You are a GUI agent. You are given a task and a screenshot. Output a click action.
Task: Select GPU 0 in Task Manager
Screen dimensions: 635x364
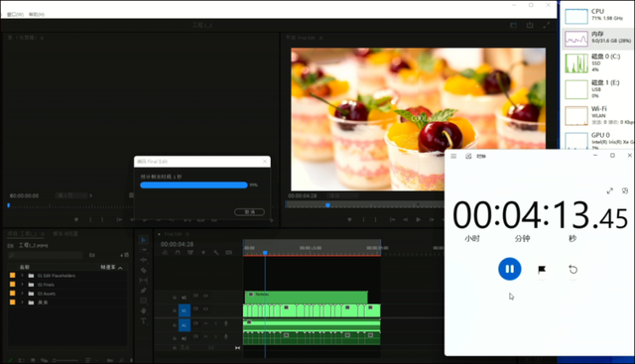click(597, 140)
